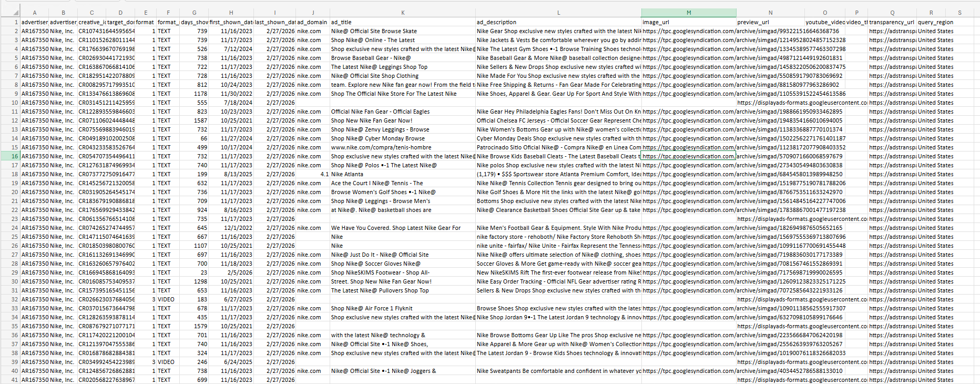Select row 16 header
Viewport: 980px width, 384px height.
tap(10, 156)
